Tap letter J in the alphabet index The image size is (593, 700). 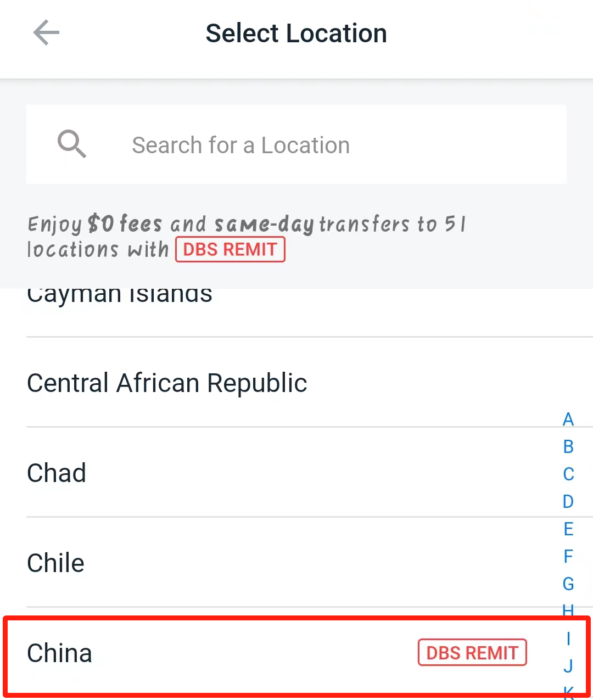[568, 666]
